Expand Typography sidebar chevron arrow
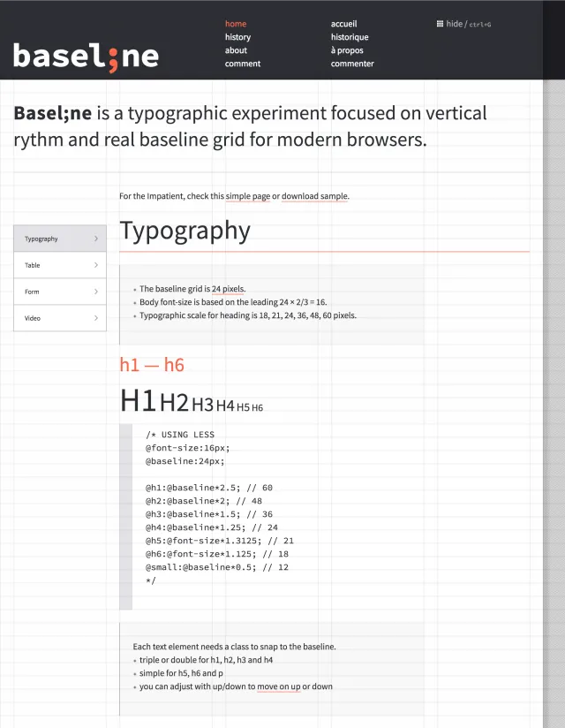565x728 pixels. click(96, 239)
